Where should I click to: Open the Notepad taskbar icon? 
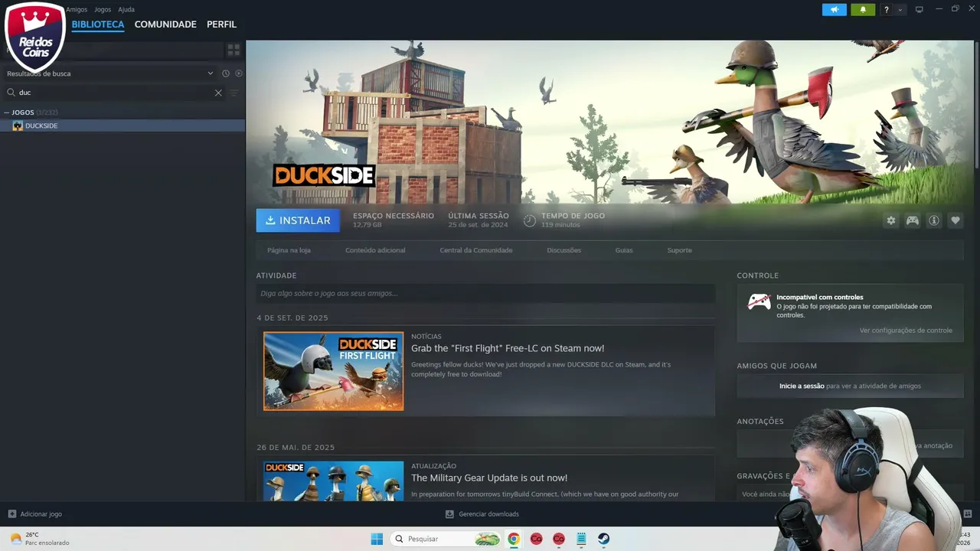(581, 539)
